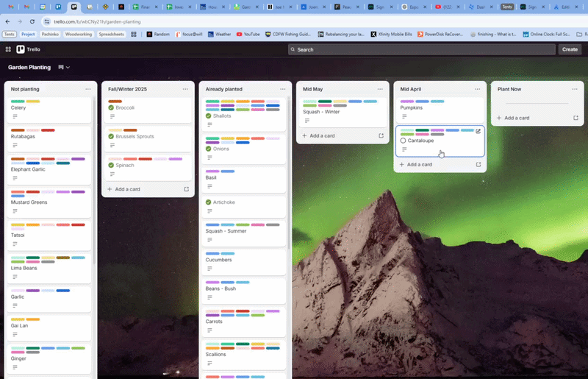Open the Mid April list actions menu
Screen dimensions: 588x379
(477, 89)
